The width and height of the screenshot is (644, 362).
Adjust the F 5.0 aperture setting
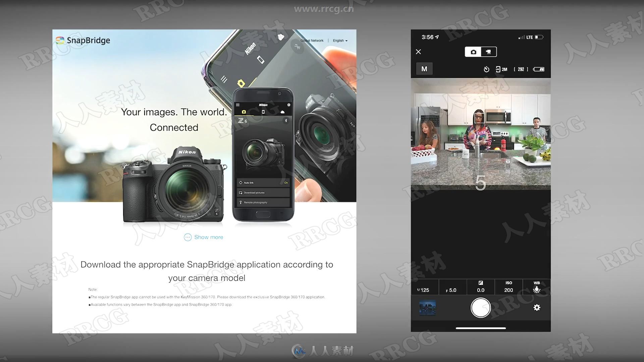(x=452, y=287)
